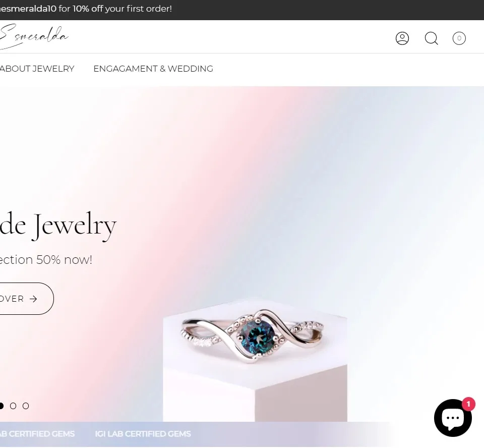Click the arrow on the Discover button

(33, 299)
